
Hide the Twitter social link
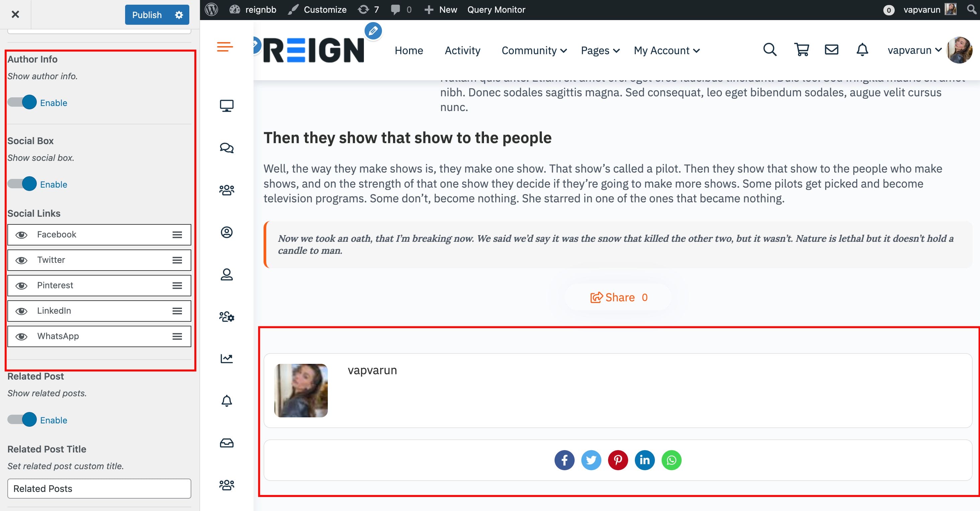[21, 260]
